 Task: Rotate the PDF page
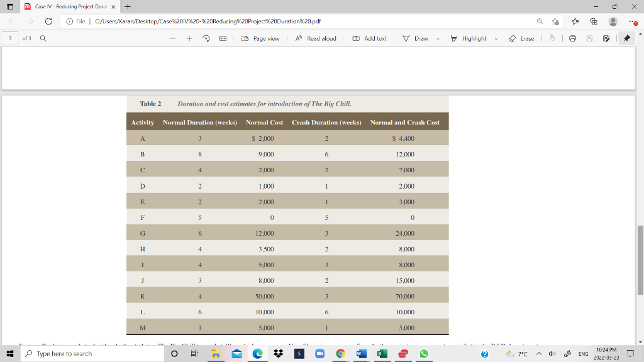[x=206, y=38]
